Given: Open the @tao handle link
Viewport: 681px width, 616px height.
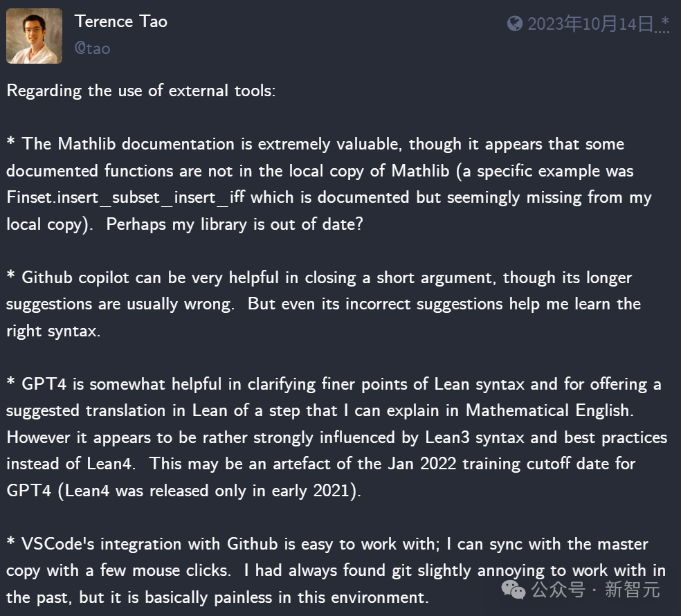Looking at the screenshot, I should (x=92, y=48).
